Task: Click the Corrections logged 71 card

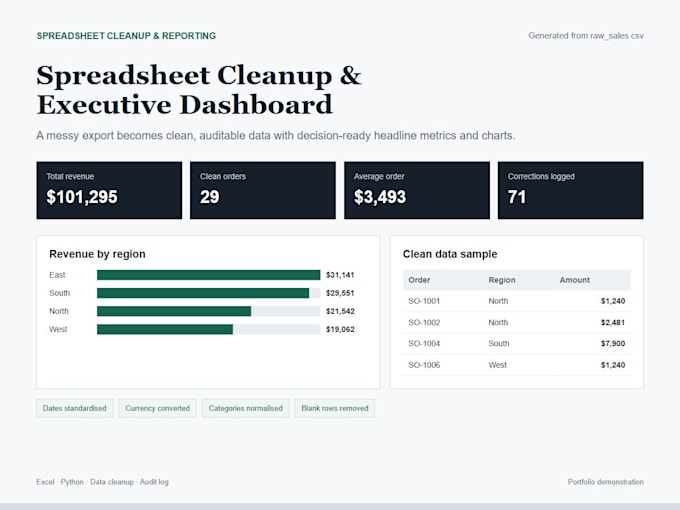Action: click(571, 190)
